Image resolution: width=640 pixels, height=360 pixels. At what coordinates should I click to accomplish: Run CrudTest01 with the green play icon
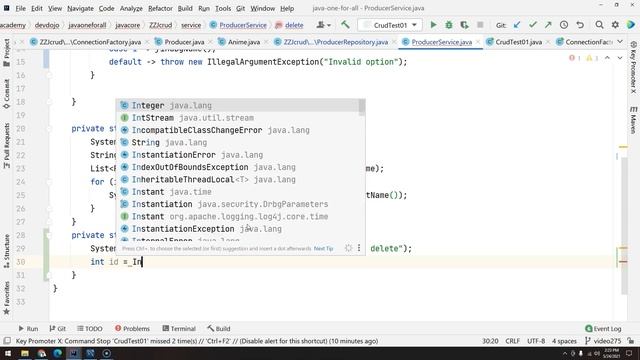click(433, 25)
